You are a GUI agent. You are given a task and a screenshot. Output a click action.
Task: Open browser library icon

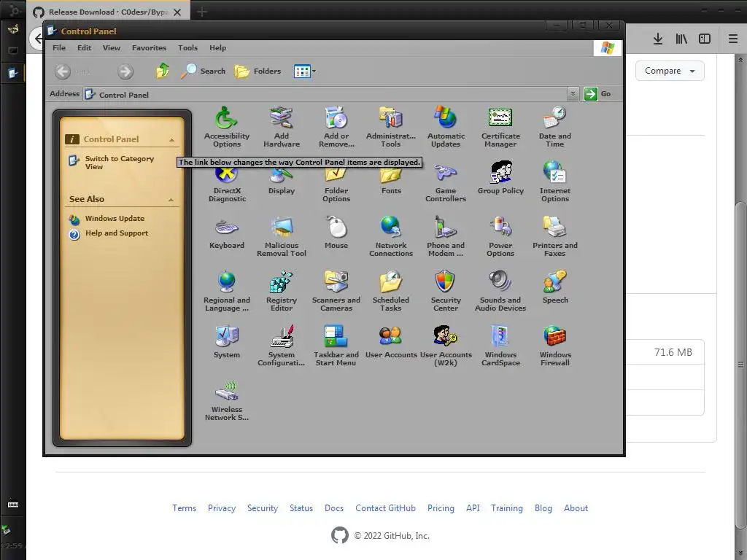681,39
